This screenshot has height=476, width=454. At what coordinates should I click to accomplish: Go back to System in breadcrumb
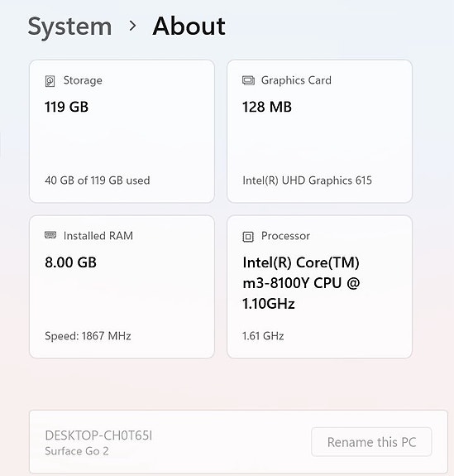69,27
